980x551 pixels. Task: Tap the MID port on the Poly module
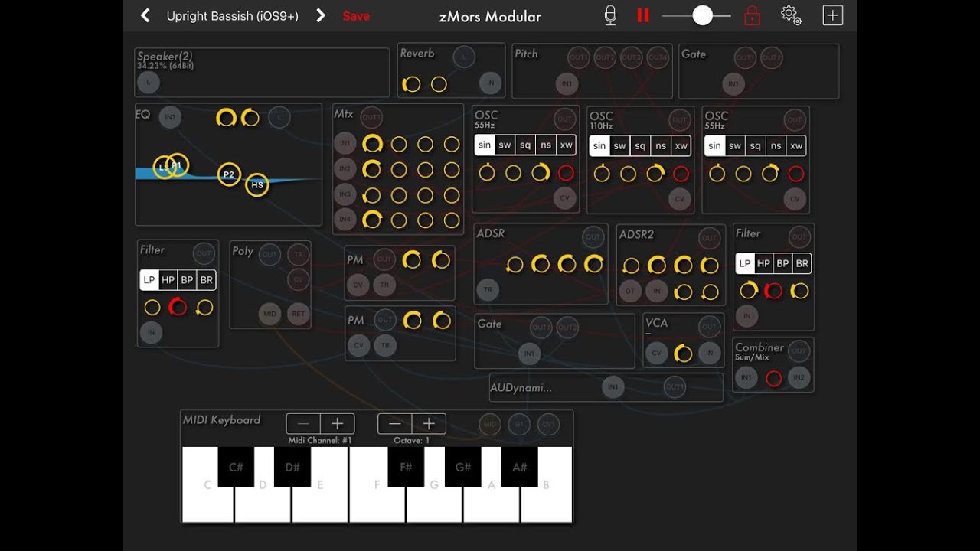pyautogui.click(x=269, y=313)
